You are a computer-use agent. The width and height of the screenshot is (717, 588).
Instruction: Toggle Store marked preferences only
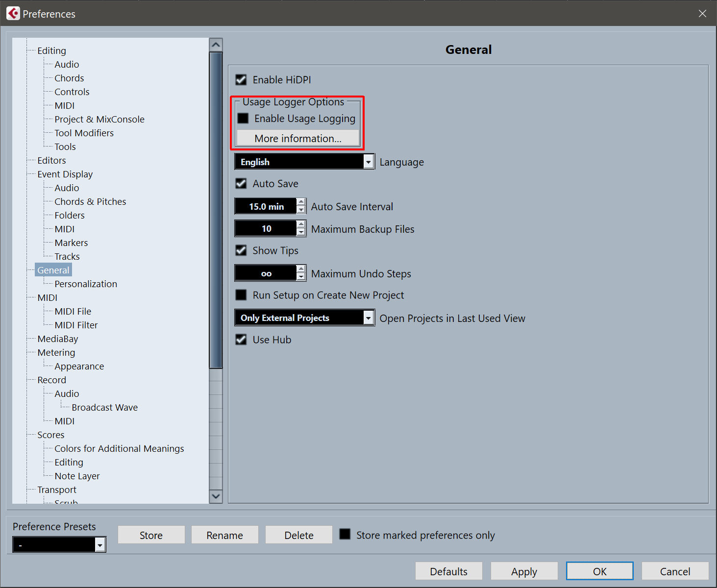click(345, 535)
